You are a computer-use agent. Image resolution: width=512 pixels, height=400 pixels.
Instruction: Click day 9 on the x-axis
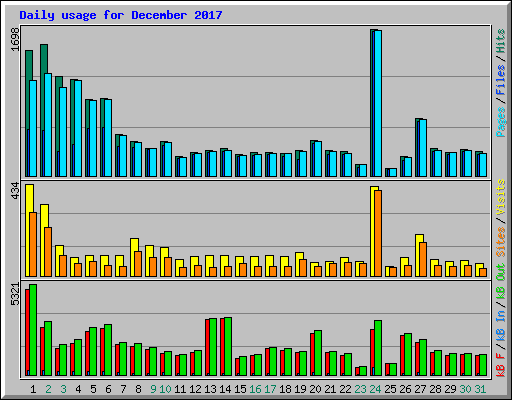(153, 389)
